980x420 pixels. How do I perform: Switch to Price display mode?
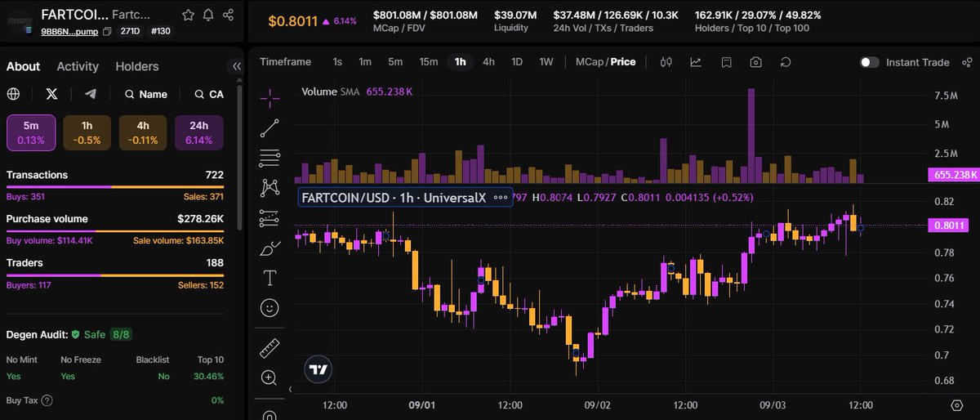pos(623,62)
